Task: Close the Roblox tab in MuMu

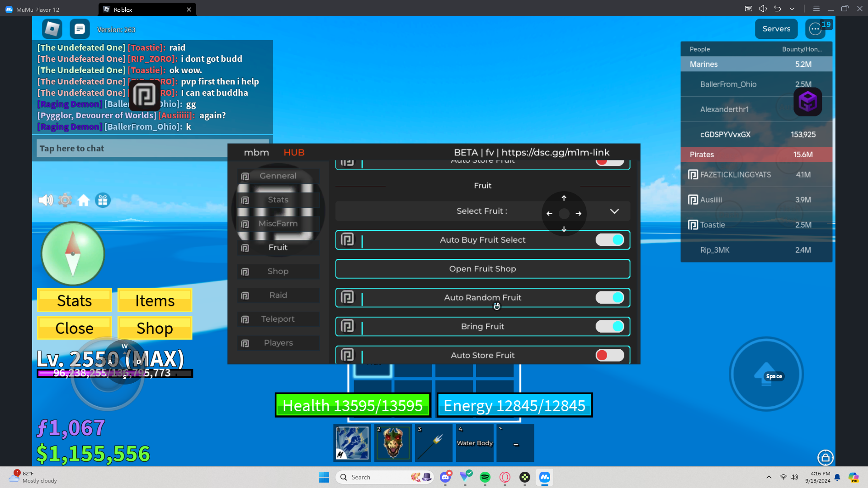Action: click(x=189, y=9)
